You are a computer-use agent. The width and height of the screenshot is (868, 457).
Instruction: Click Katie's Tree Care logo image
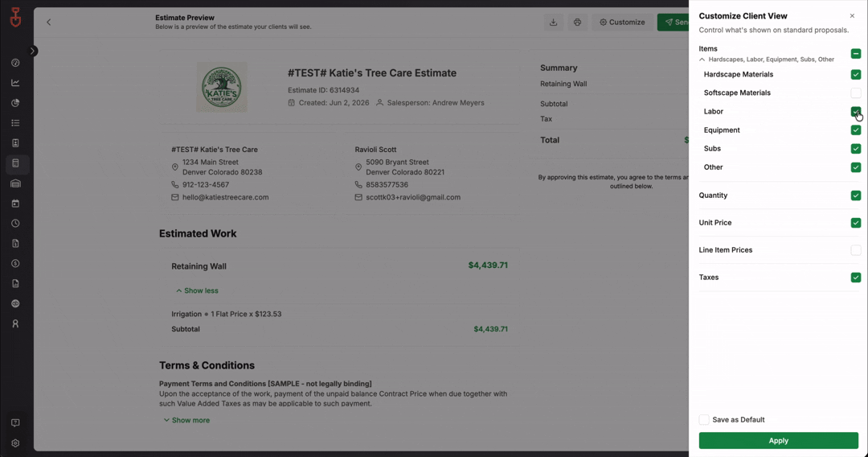point(222,87)
